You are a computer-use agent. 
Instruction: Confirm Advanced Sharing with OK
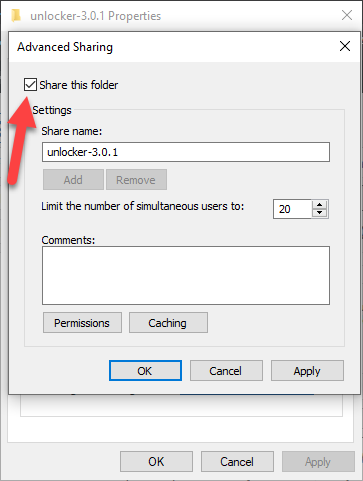(145, 370)
